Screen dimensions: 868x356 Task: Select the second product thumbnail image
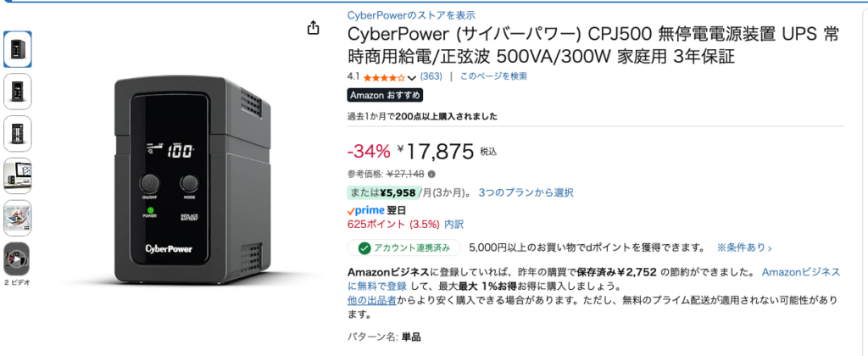point(17,91)
